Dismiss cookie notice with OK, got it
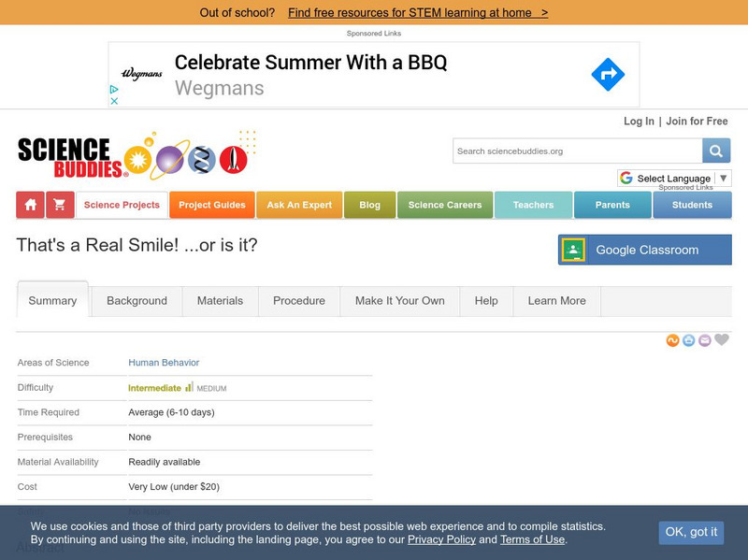 click(x=691, y=532)
